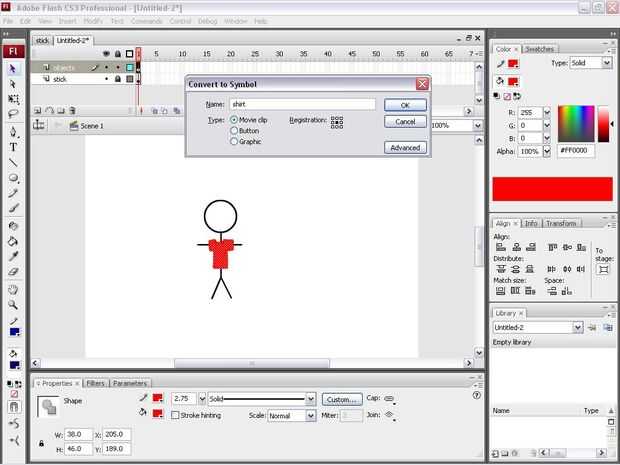Toggle lock on stick layer

tap(118, 79)
